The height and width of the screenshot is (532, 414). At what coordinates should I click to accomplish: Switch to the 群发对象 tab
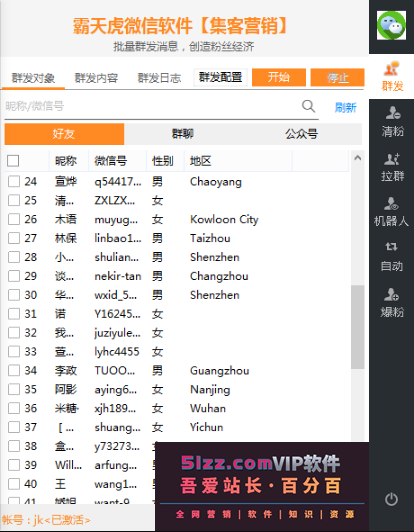click(x=33, y=78)
